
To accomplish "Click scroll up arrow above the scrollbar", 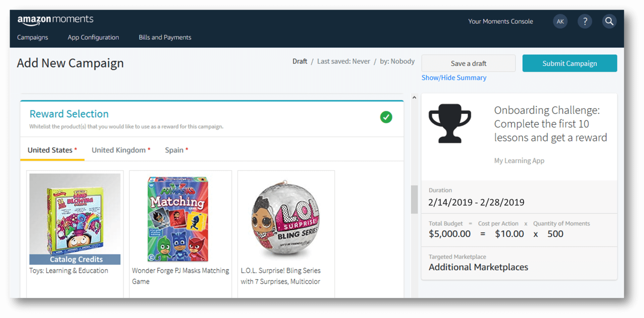I will pos(414,98).
